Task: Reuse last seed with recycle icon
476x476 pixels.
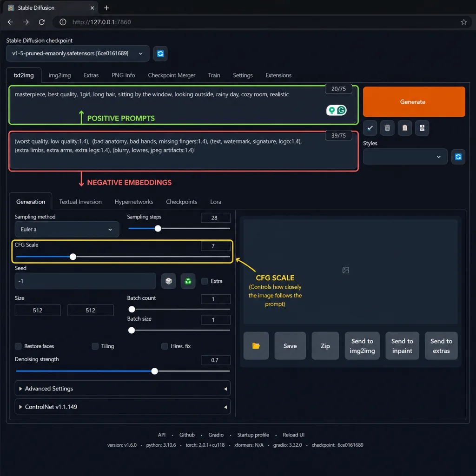Action: coord(188,281)
